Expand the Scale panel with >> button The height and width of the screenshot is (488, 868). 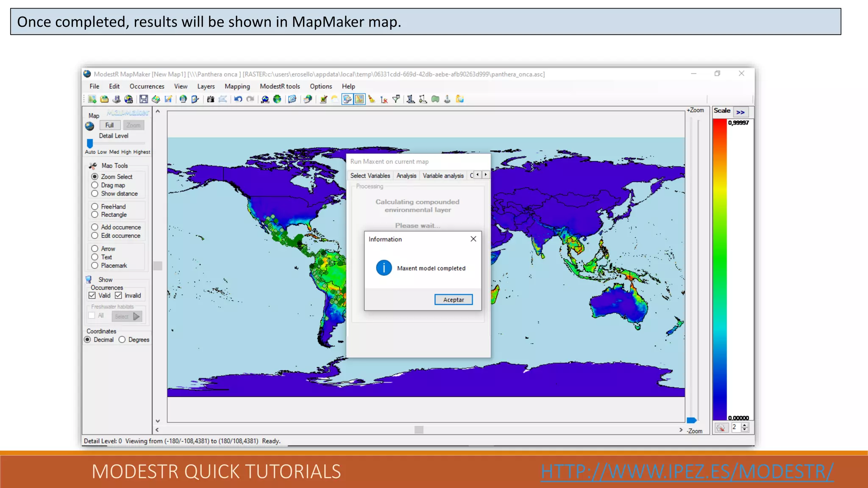point(740,112)
